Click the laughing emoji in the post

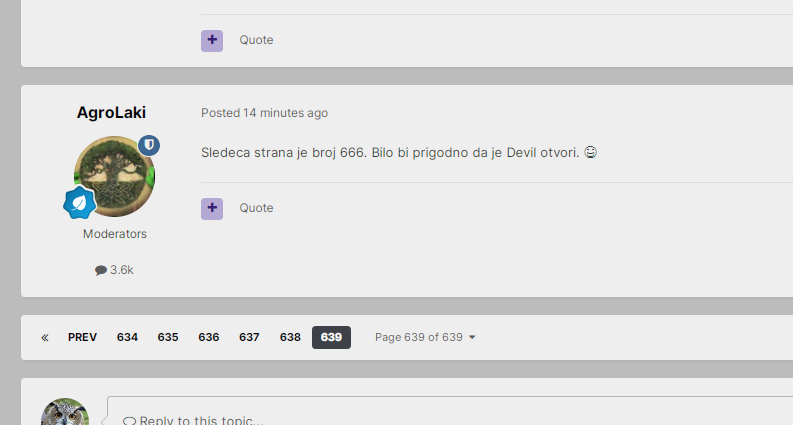pyautogui.click(x=590, y=152)
